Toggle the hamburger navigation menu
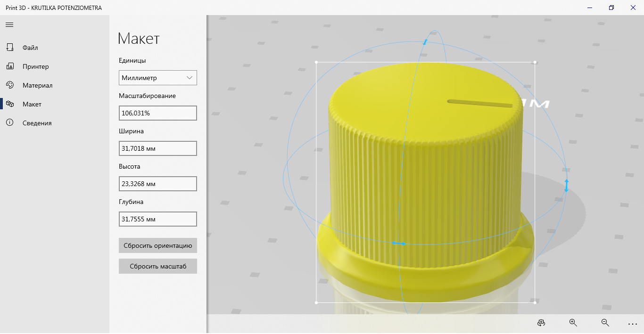 coord(9,24)
